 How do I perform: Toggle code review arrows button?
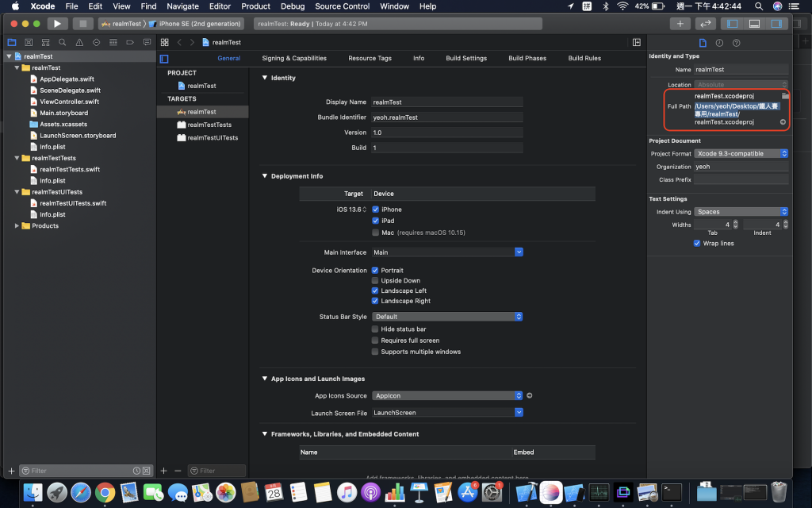[x=705, y=24]
